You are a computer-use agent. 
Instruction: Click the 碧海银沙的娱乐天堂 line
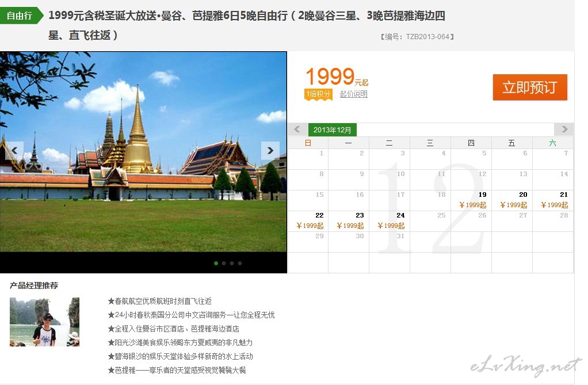tap(181, 356)
